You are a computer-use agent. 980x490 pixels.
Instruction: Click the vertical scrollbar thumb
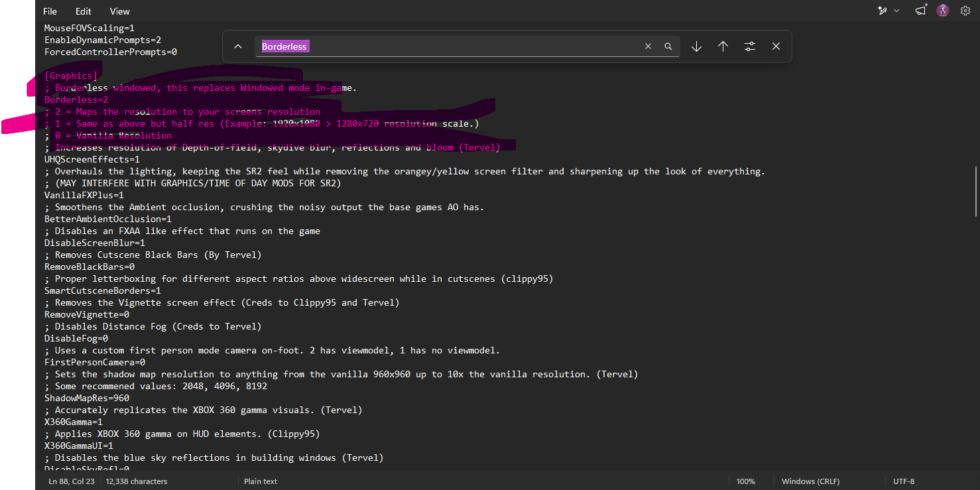click(976, 191)
